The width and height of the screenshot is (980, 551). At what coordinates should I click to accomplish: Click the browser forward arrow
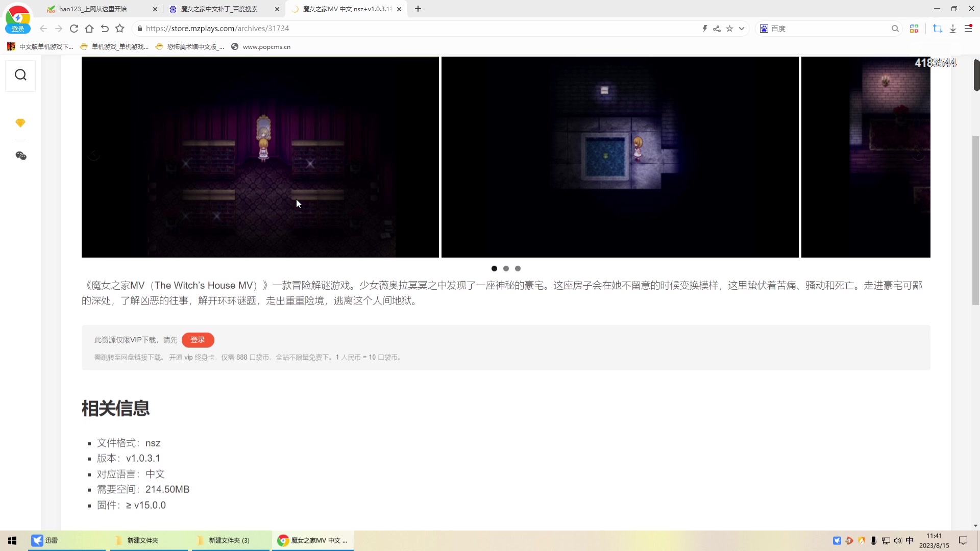coord(59,29)
